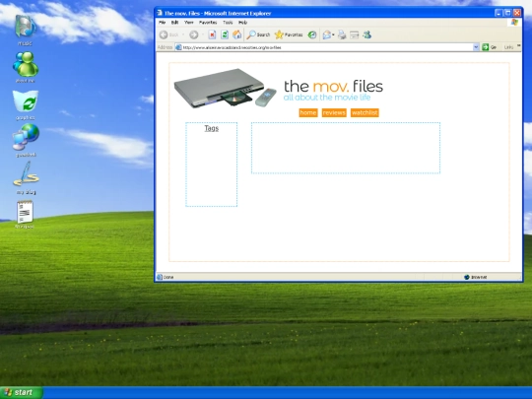
Task: Open the Help menu
Action: coord(242,23)
